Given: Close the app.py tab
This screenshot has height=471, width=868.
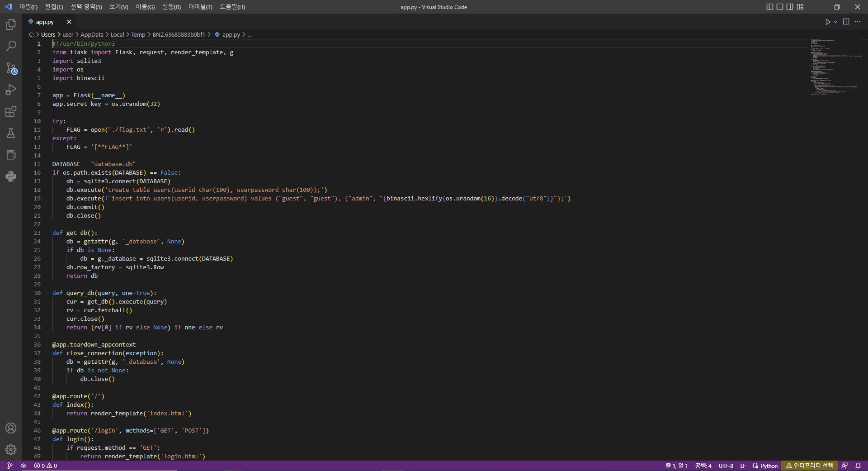Looking at the screenshot, I should pos(69,22).
